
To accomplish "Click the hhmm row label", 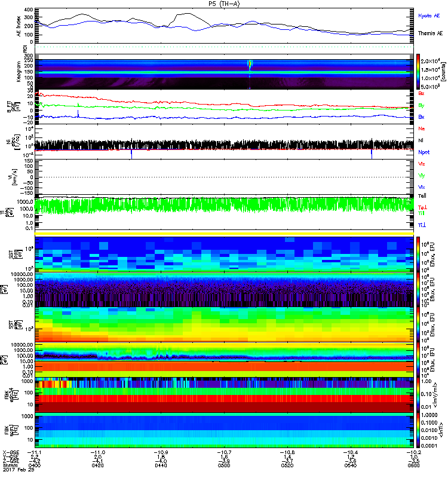I will pos(10,465).
